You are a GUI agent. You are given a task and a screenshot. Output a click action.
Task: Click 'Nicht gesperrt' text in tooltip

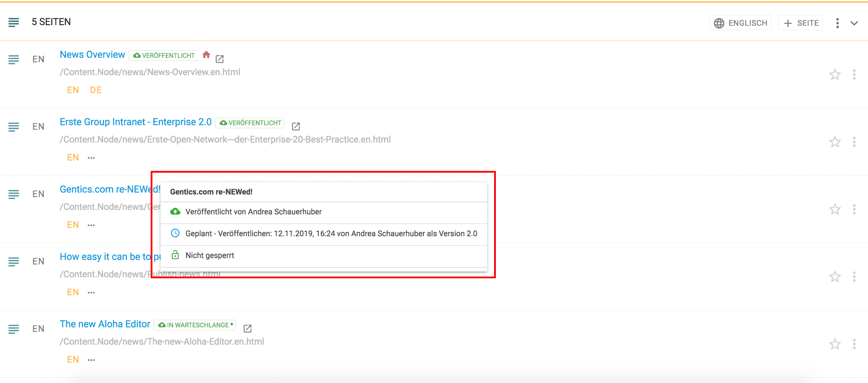pos(210,255)
